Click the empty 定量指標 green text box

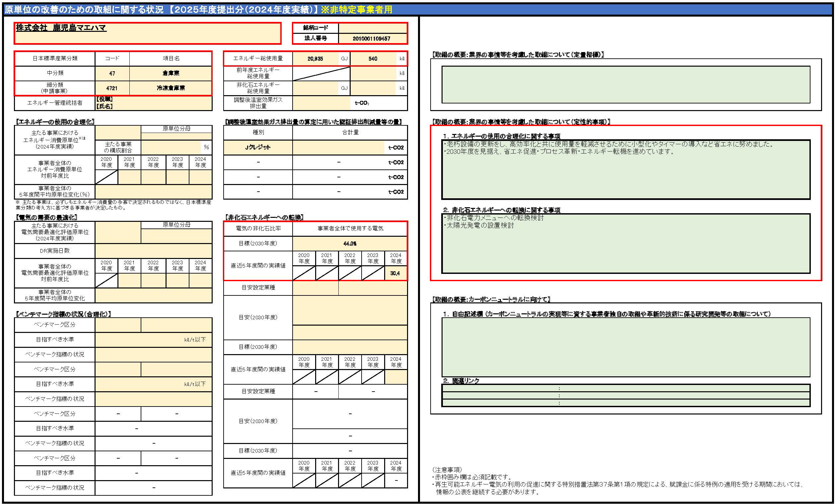tap(625, 85)
